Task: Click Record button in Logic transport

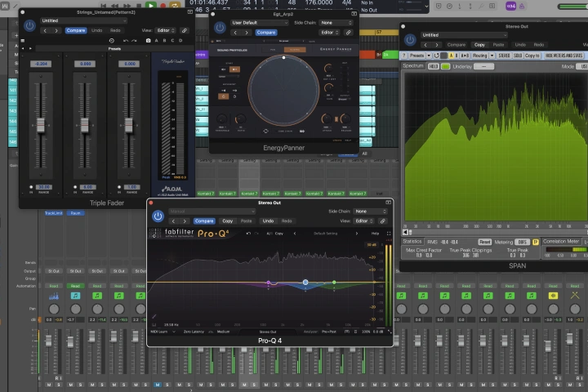Action: 163,6
